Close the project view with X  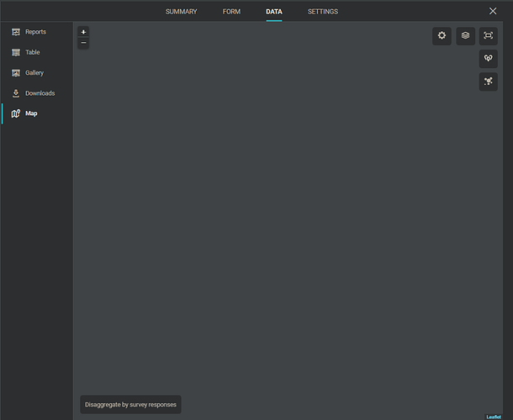click(493, 11)
